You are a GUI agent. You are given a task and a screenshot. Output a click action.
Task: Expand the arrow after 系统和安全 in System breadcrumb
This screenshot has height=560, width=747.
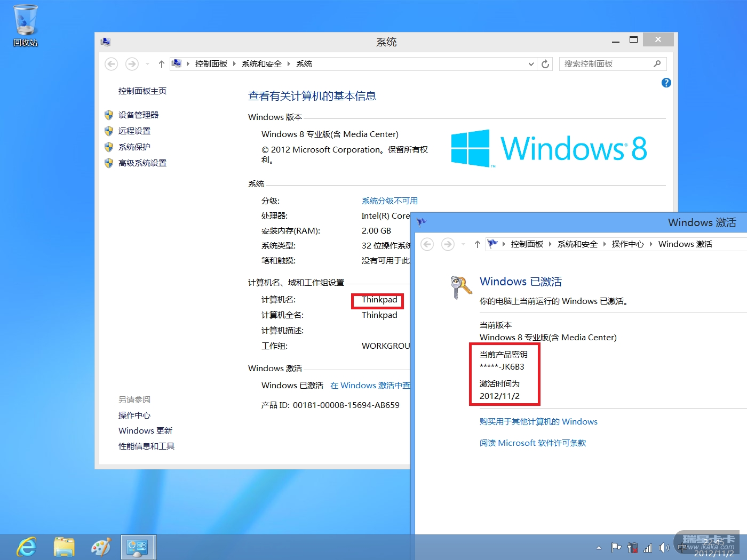coord(289,64)
